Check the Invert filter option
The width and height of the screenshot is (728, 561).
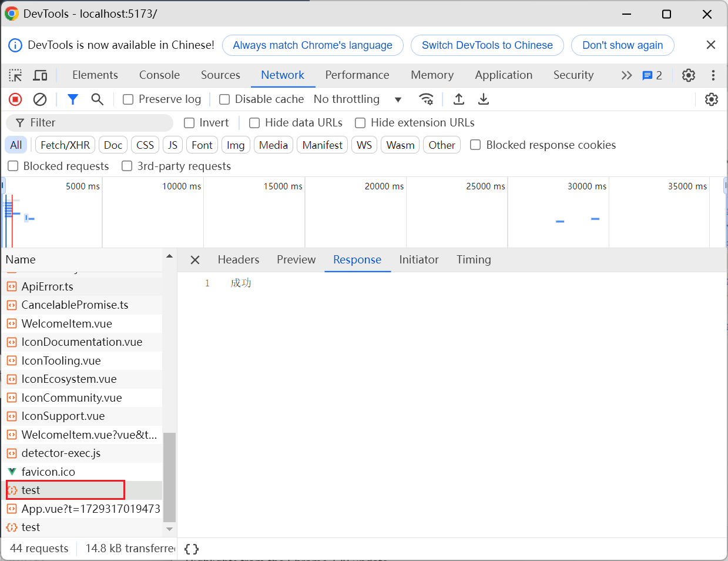click(x=189, y=123)
